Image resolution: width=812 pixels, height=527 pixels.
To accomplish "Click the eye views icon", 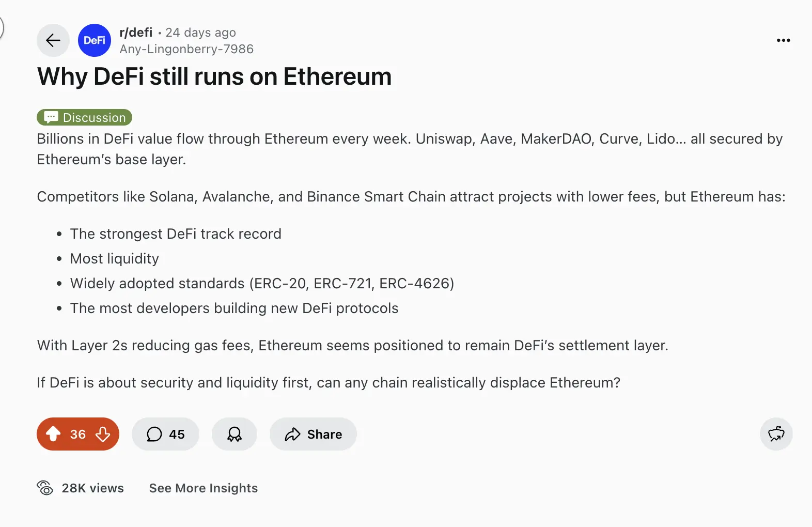I will point(45,488).
